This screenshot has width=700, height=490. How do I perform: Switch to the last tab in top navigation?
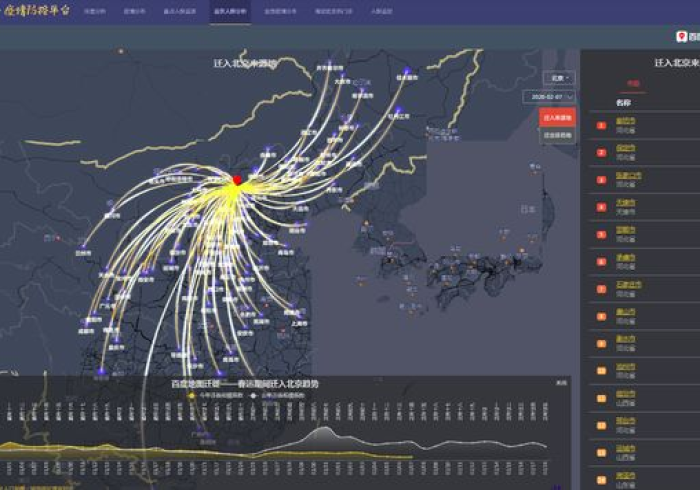click(381, 12)
